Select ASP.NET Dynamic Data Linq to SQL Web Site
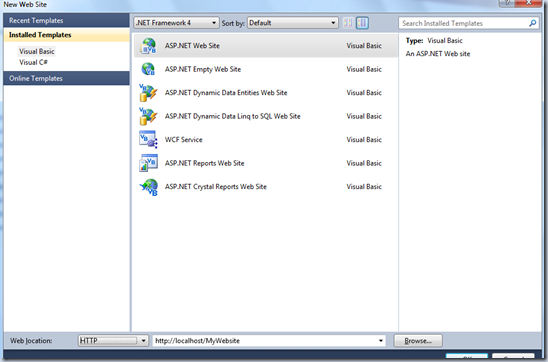The height and width of the screenshot is (362, 548). point(232,116)
